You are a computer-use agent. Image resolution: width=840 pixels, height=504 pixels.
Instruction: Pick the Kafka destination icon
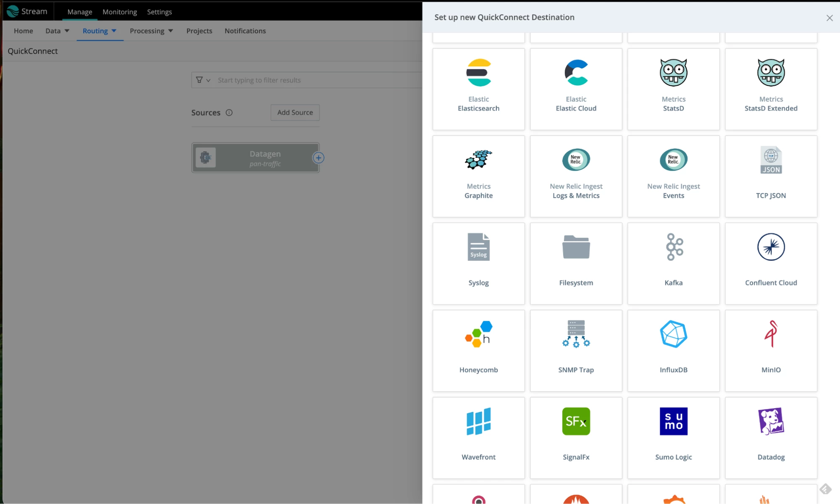tap(674, 247)
